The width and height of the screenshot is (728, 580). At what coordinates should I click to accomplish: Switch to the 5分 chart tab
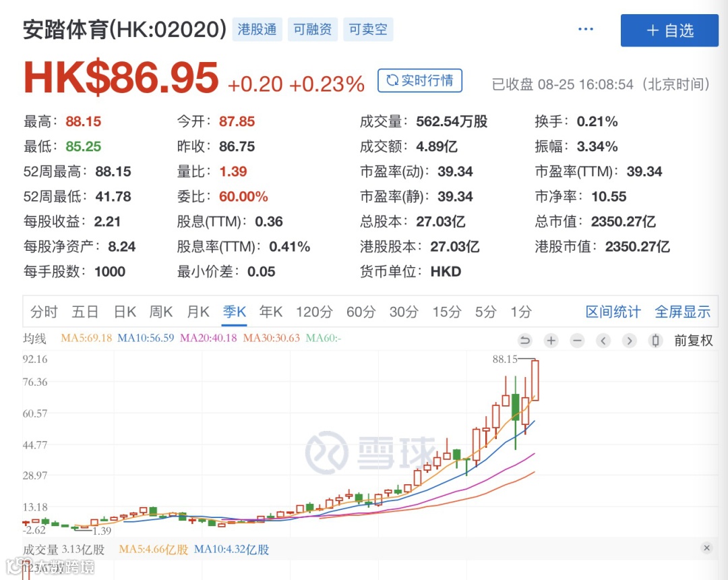coord(485,312)
